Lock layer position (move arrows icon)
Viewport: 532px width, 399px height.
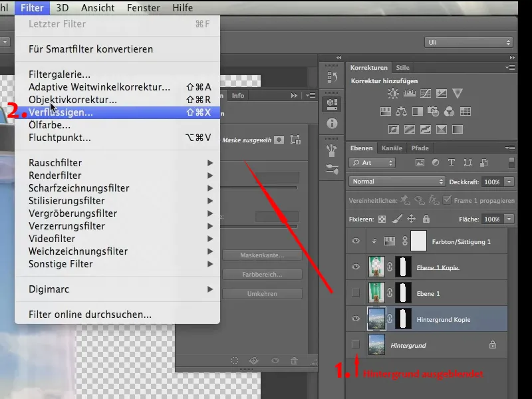tap(411, 219)
